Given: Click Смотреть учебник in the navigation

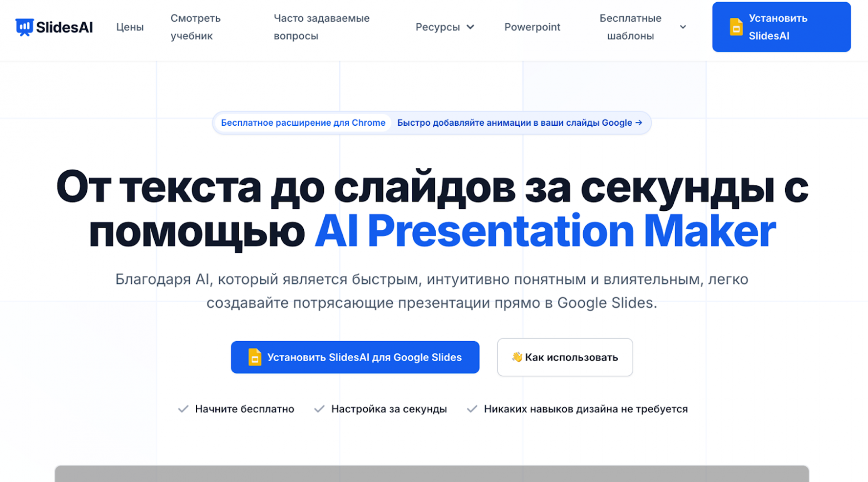Looking at the screenshot, I should (196, 26).
